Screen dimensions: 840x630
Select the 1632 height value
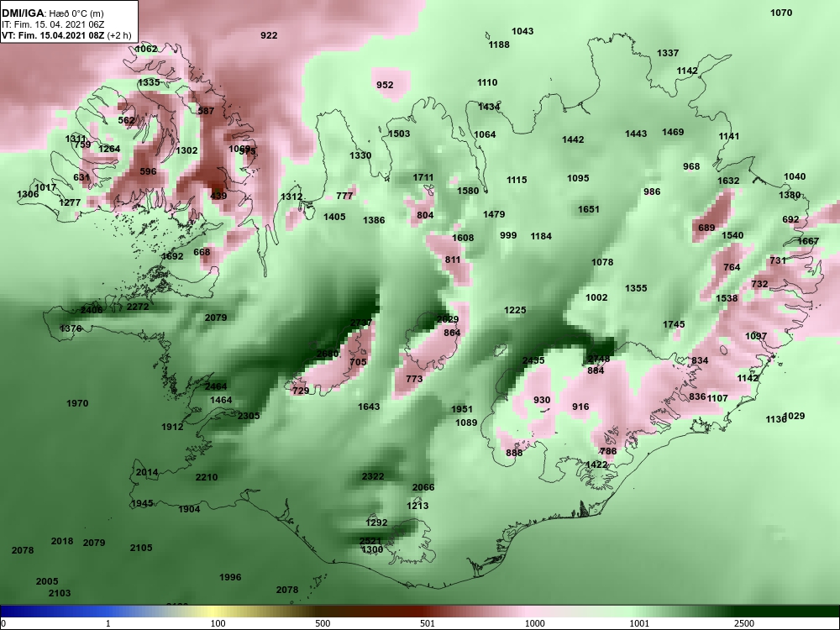(728, 181)
